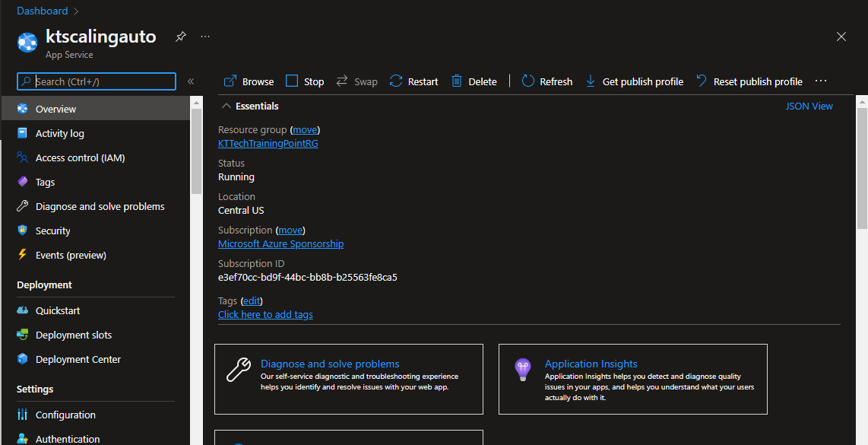This screenshot has width=868, height=445.
Task: Click Microsoft Azure Sponsorship subscription link
Action: (x=280, y=244)
